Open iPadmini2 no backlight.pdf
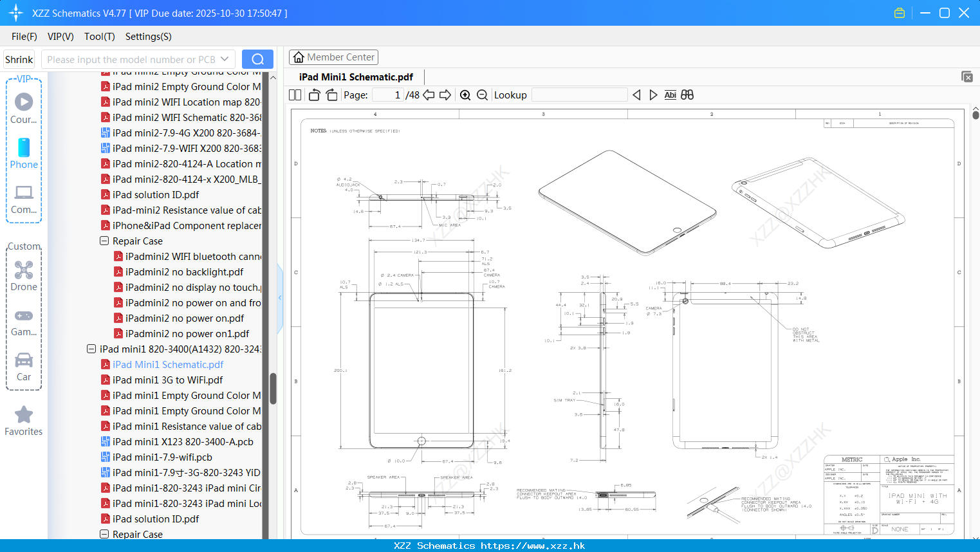980x552 pixels. click(184, 271)
